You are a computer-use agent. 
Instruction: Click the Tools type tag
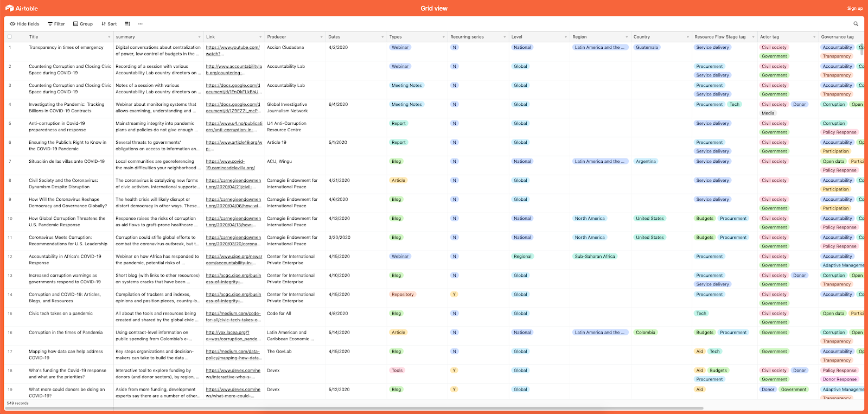[x=397, y=370]
